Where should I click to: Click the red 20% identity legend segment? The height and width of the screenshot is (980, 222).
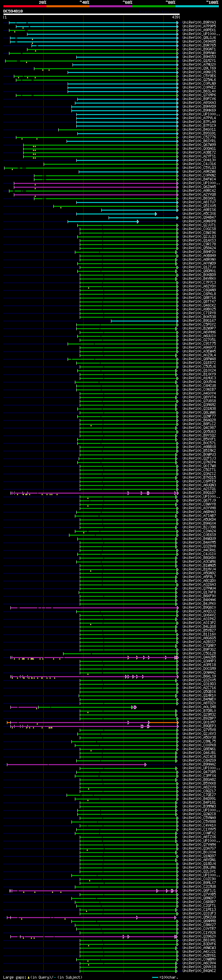click(25, 6)
